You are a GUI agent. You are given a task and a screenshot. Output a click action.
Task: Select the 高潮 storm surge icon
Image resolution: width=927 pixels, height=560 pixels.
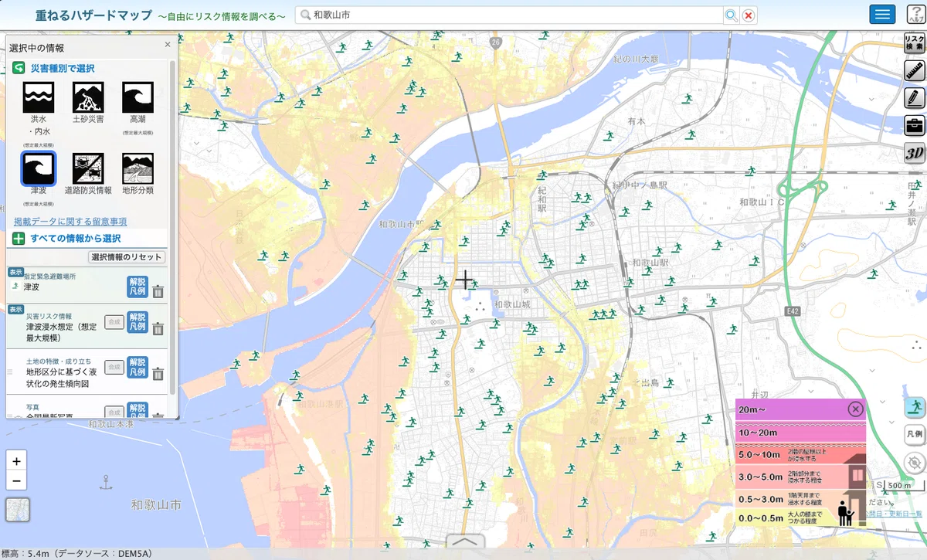coord(138,97)
